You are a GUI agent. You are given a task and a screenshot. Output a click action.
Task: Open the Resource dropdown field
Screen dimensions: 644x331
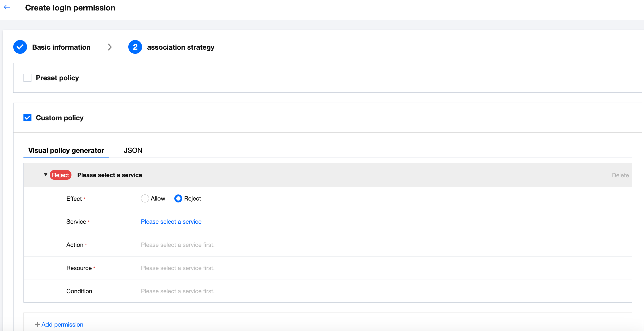[177, 268]
